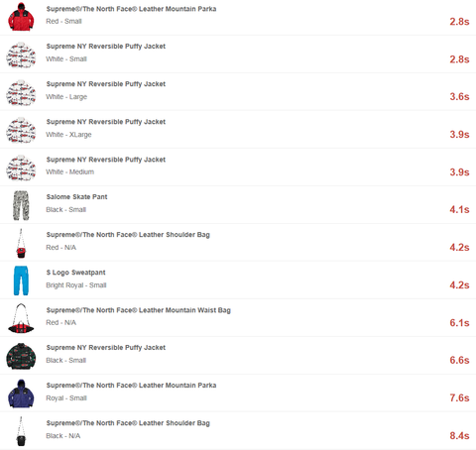Select the Bright Royal - Small variant text
Image resolution: width=476 pixels, height=450 pixels.
click(x=76, y=285)
